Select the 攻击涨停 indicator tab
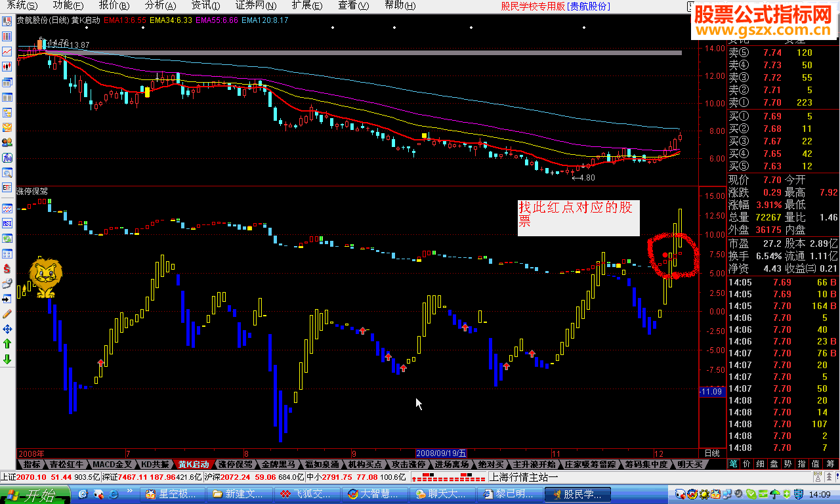 [408, 464]
